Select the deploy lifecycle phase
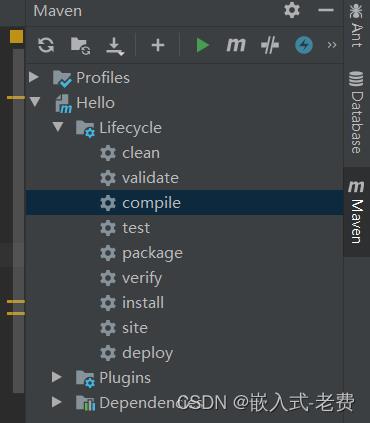Image resolution: width=370 pixels, height=423 pixels. [x=147, y=353]
